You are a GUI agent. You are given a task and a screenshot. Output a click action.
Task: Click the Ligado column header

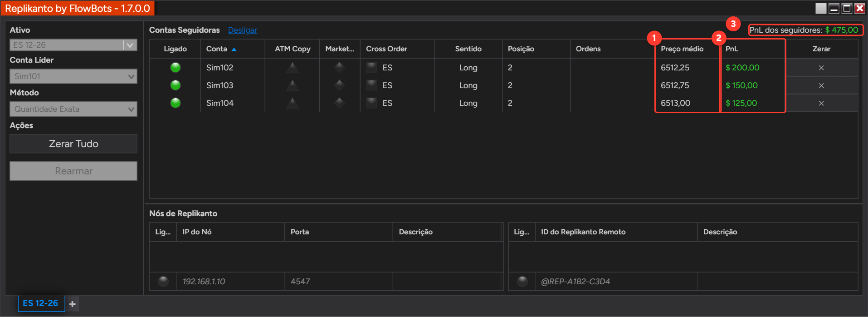tap(175, 49)
